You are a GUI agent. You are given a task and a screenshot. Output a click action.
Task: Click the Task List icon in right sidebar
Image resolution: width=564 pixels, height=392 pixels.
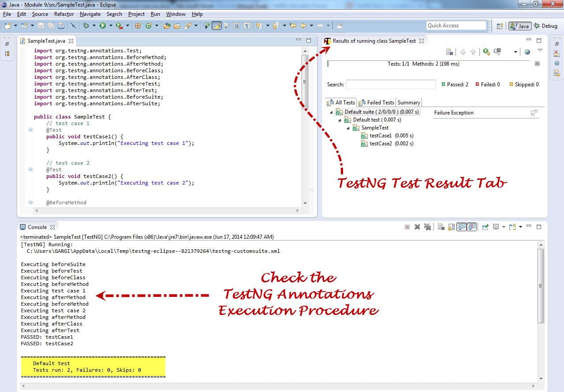click(557, 53)
